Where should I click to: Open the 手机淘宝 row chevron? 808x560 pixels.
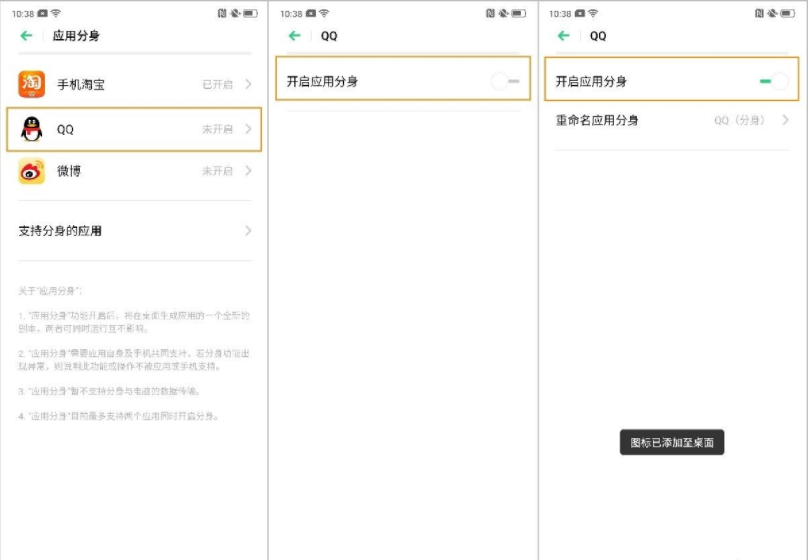(x=248, y=84)
